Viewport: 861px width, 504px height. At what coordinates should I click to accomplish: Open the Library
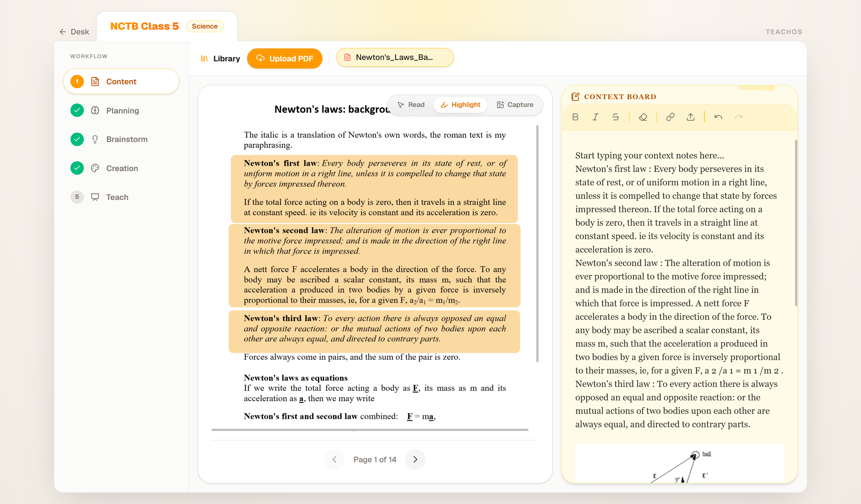pos(220,58)
